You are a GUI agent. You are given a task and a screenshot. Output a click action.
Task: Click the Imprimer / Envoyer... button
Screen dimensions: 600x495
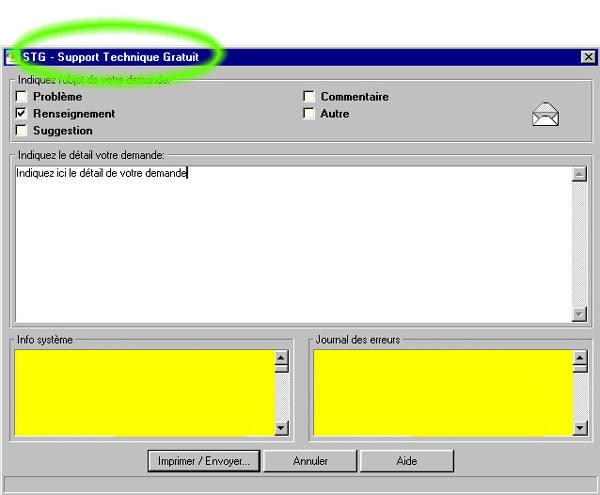coord(204,461)
